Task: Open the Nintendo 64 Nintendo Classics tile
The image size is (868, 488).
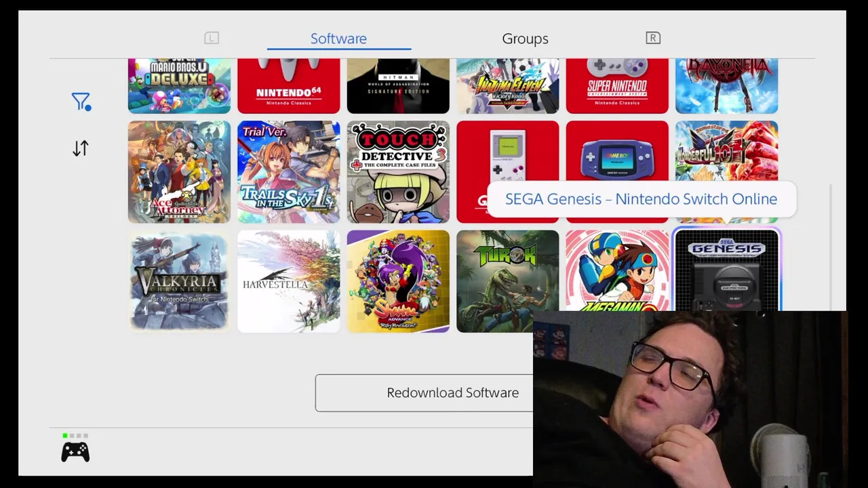Action: point(289,86)
